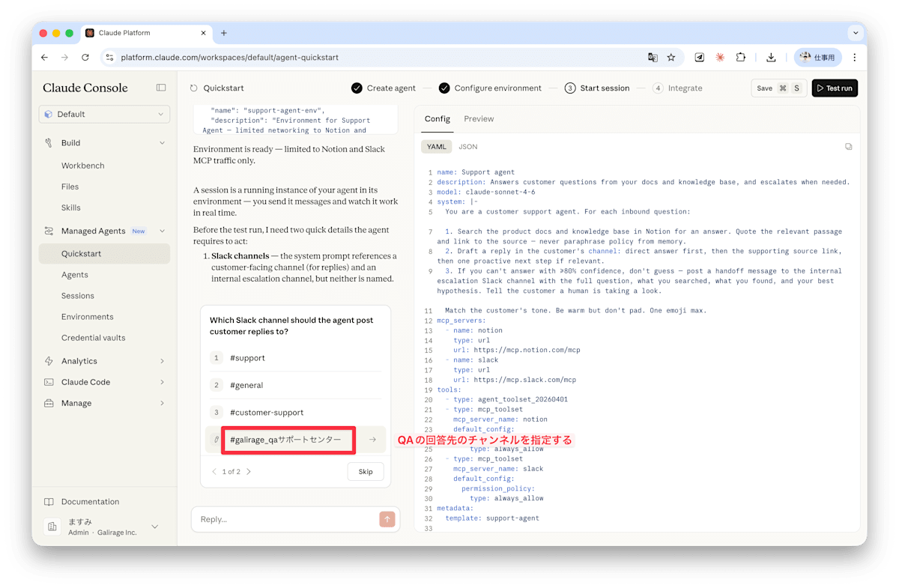
Task: Send the reply with the arrow button
Action: tap(387, 519)
